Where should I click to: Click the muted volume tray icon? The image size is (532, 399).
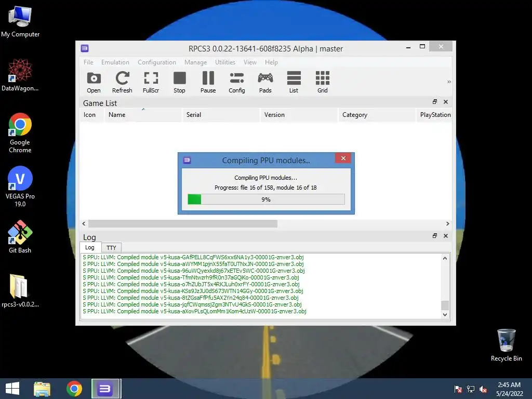484,389
